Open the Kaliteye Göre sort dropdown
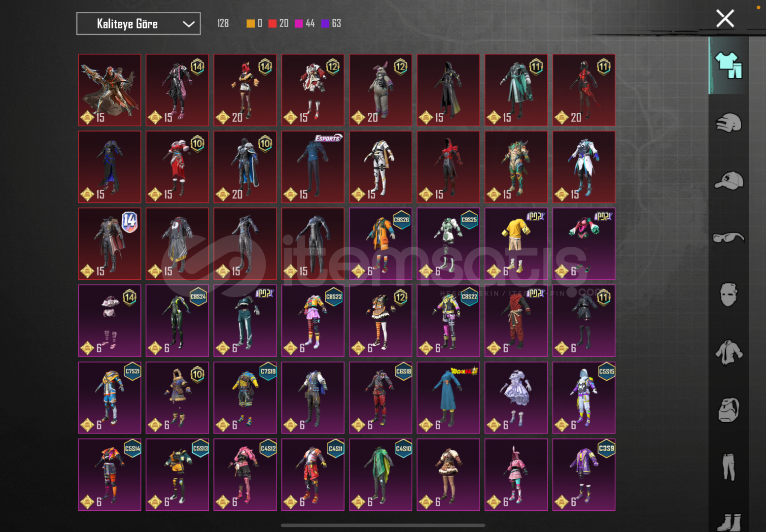This screenshot has width=766, height=532. pos(139,24)
